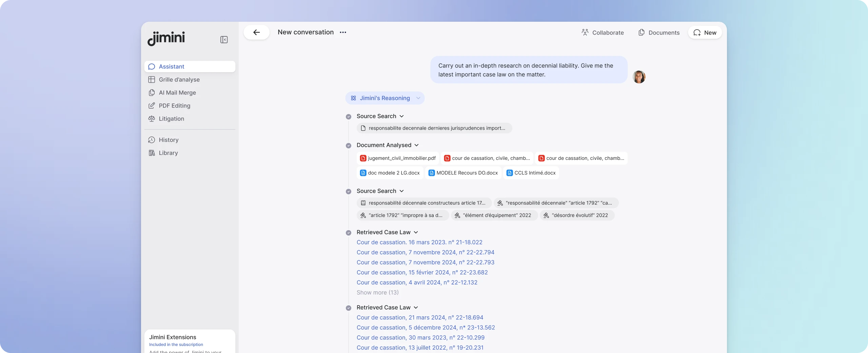This screenshot has width=868, height=353.
Task: Click the Library books icon
Action: coord(152,153)
